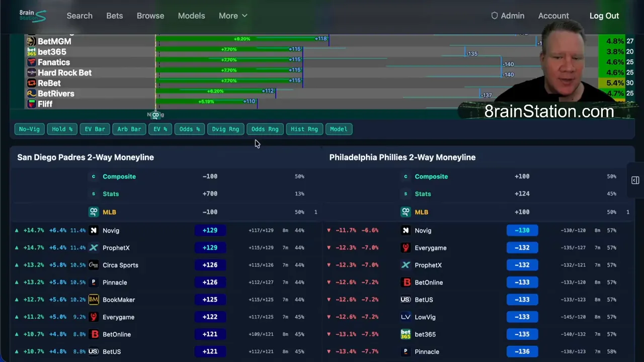The width and height of the screenshot is (644, 362).
Task: Toggle the Odds % chart option
Action: tap(190, 129)
